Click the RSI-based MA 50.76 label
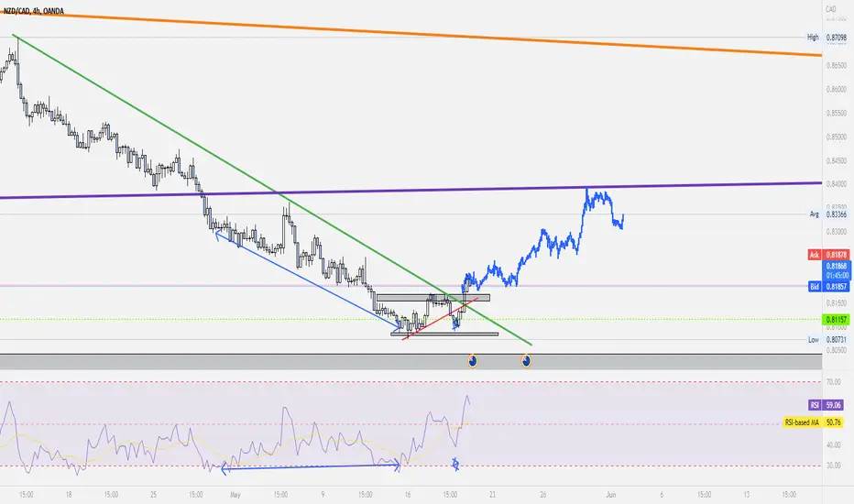The width and height of the screenshot is (854, 504). pos(813,422)
